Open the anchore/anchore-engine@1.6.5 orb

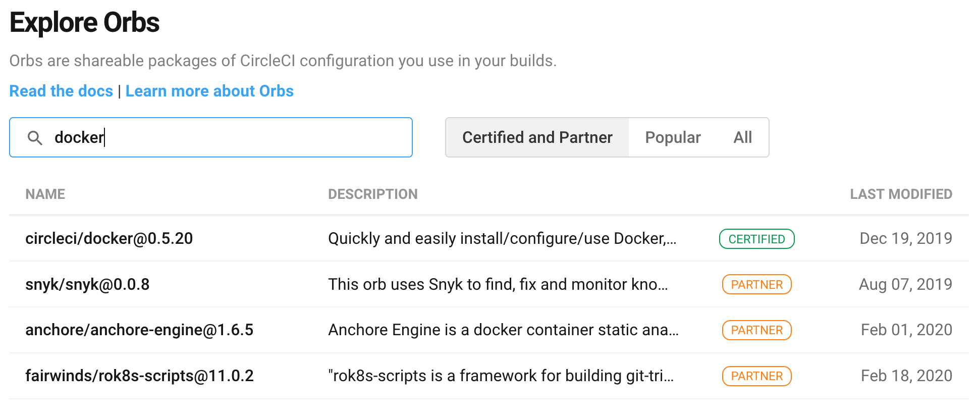click(x=139, y=330)
